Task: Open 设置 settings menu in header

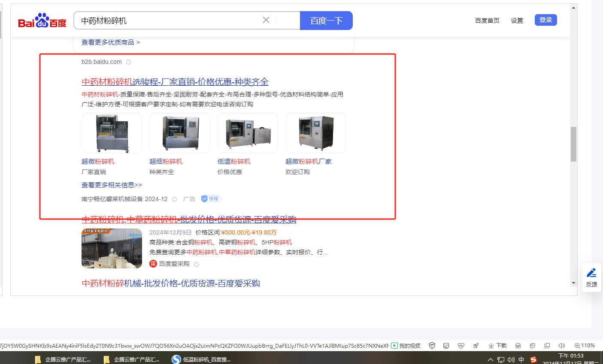Action: click(517, 21)
